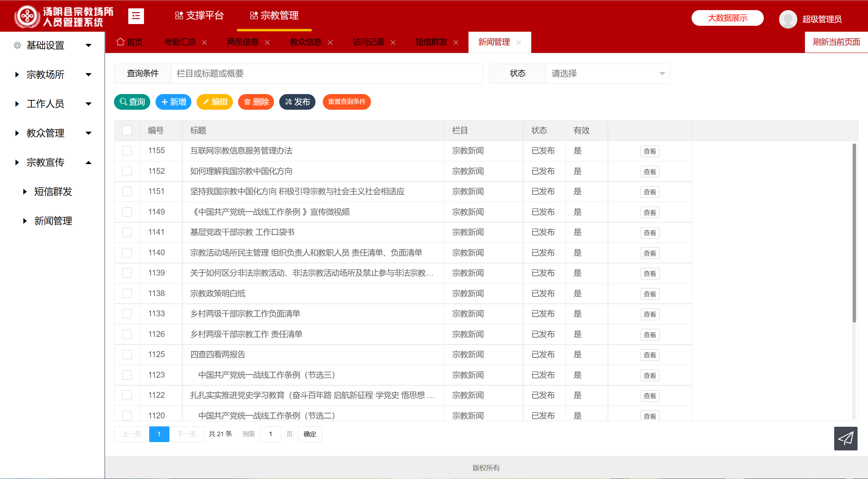This screenshot has width=868, height=479.
Task: Click 刷新当前页面 button
Action: tap(836, 42)
